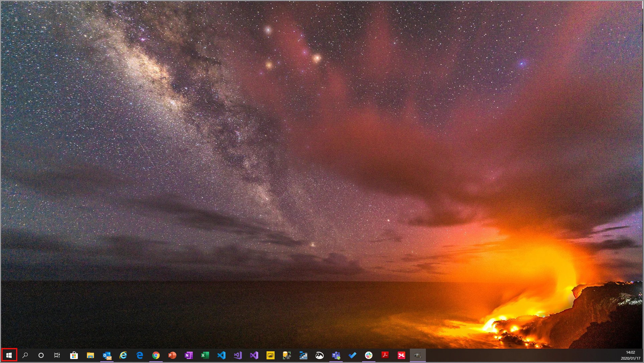Launch Internet Explorer from taskbar
The width and height of the screenshot is (644, 363).
pyautogui.click(x=123, y=355)
